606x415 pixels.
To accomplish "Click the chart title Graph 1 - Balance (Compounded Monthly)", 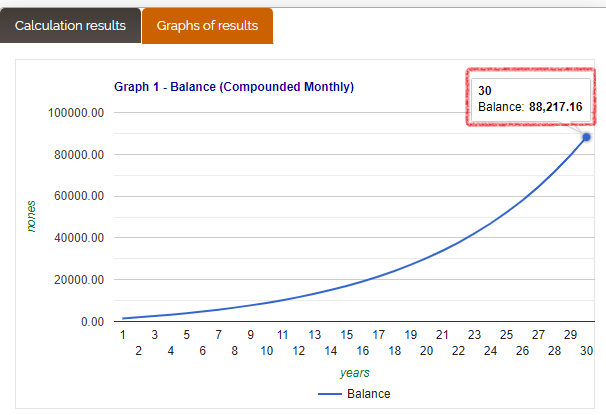I will coord(234,87).
